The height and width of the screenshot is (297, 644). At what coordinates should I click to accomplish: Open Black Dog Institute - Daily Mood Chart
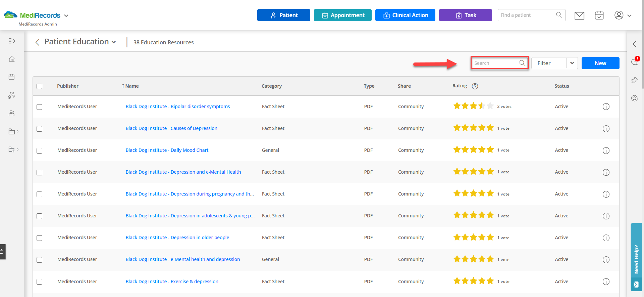(x=167, y=150)
